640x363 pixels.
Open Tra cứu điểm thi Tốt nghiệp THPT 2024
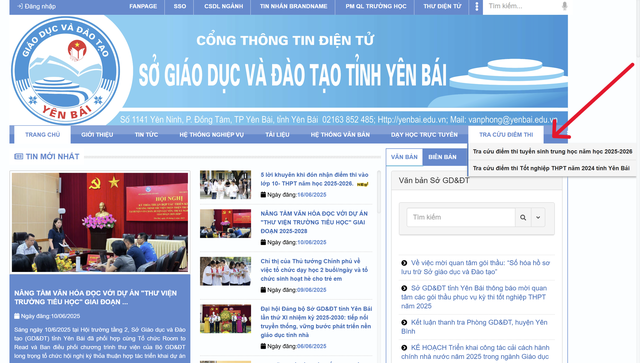(551, 168)
